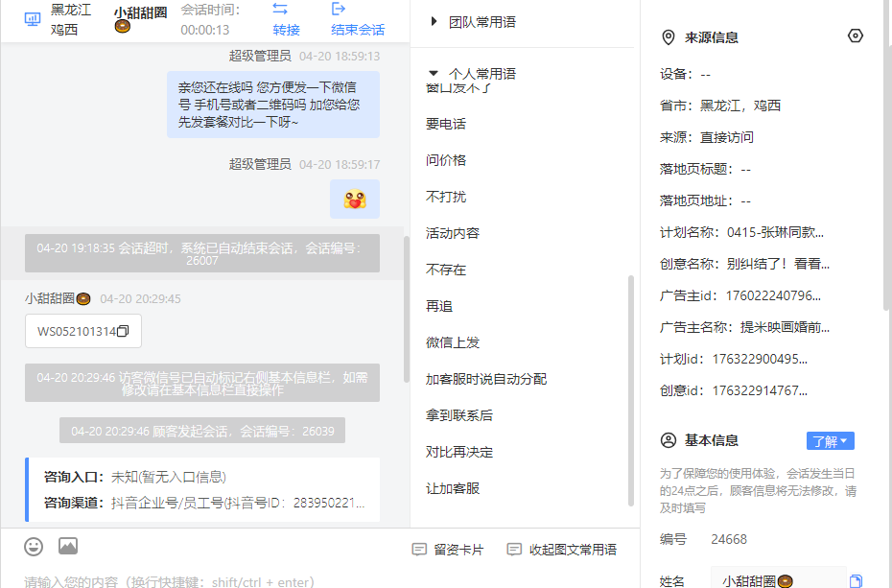This screenshot has width=892, height=588.
Task: Click the 顾客发起会话 notice 26039
Action: [x=202, y=431]
